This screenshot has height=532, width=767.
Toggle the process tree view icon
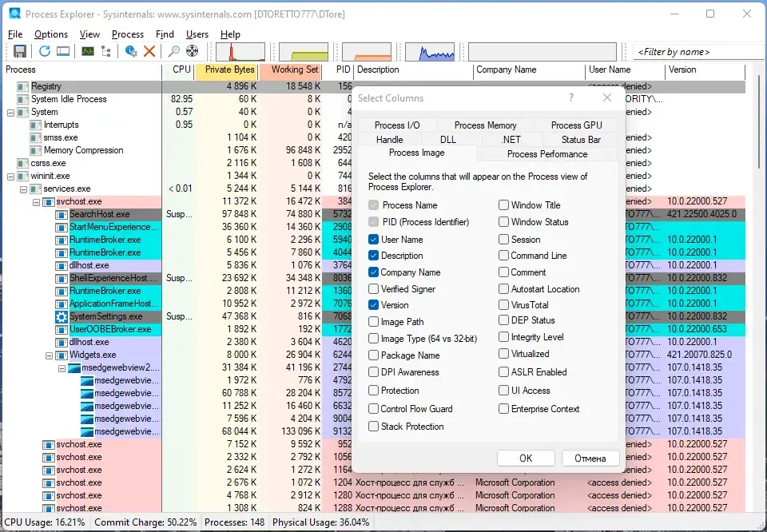point(106,51)
